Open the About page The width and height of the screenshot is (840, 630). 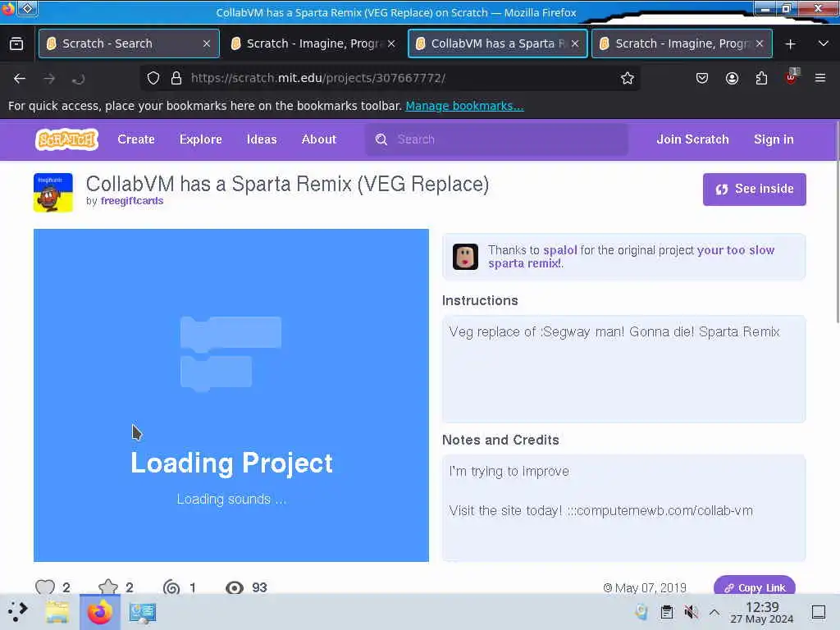(319, 139)
